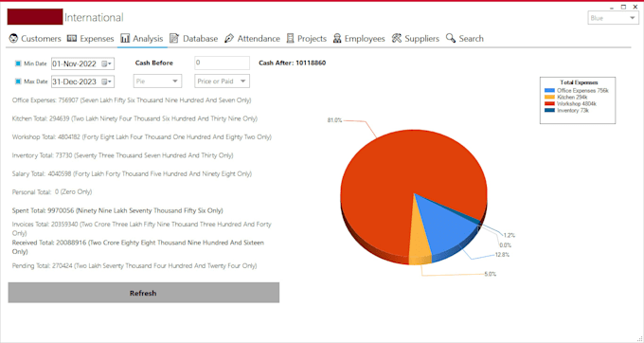Click the 5.0% pie chart label

pyautogui.click(x=490, y=274)
